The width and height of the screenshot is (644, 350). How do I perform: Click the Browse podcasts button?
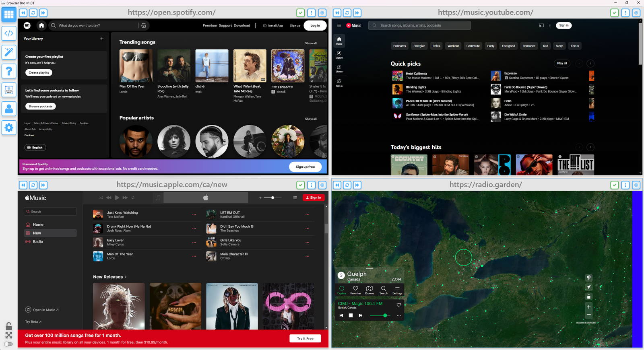[41, 106]
